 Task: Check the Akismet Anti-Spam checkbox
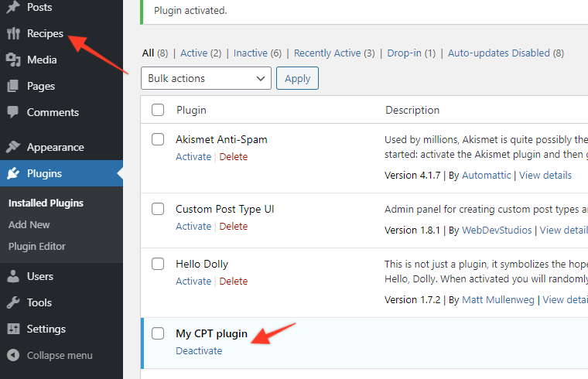tap(158, 140)
